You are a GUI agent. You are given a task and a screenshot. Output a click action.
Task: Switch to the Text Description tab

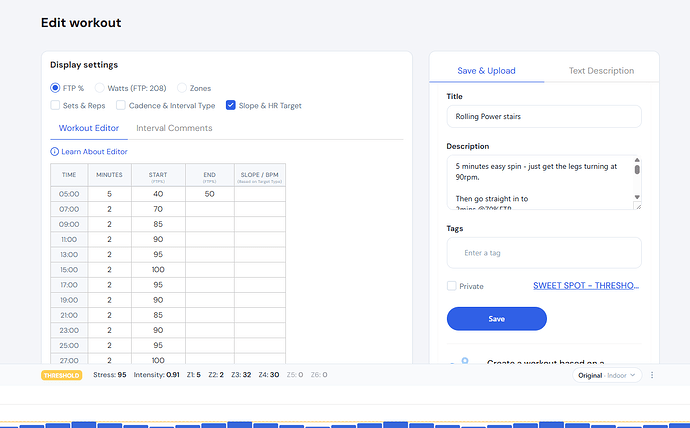pyautogui.click(x=601, y=71)
